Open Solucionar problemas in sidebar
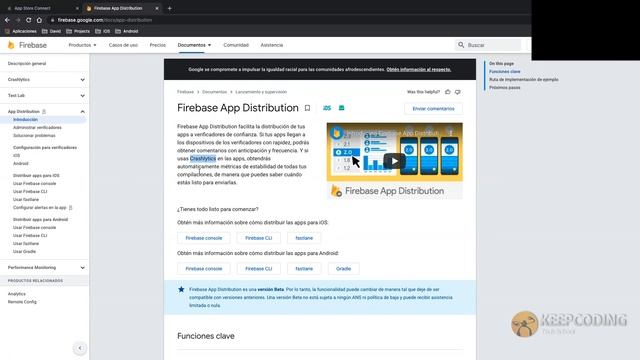 (x=34, y=136)
